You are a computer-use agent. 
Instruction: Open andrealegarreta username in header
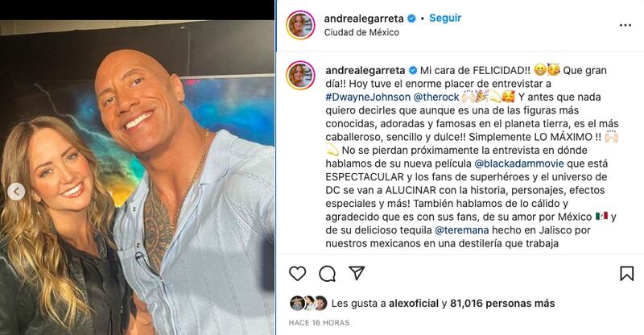click(364, 19)
